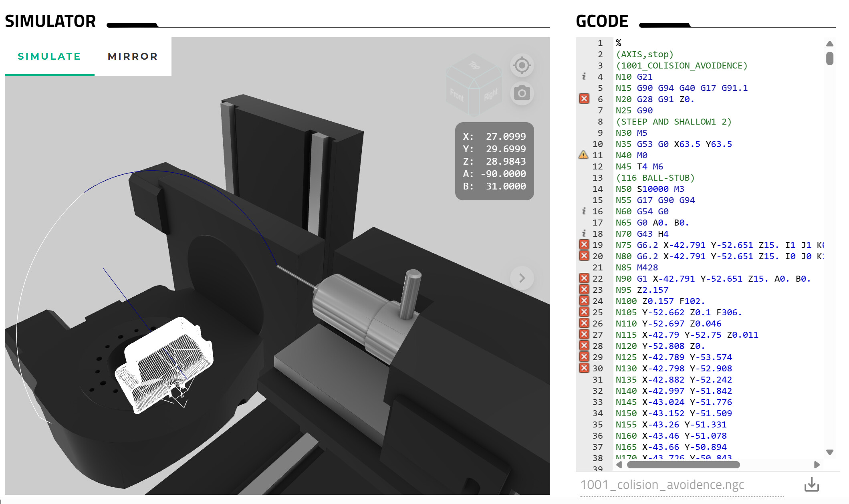Download the 1001_colision_avoidence.ngc file
The image size is (849, 504).
pyautogui.click(x=811, y=484)
